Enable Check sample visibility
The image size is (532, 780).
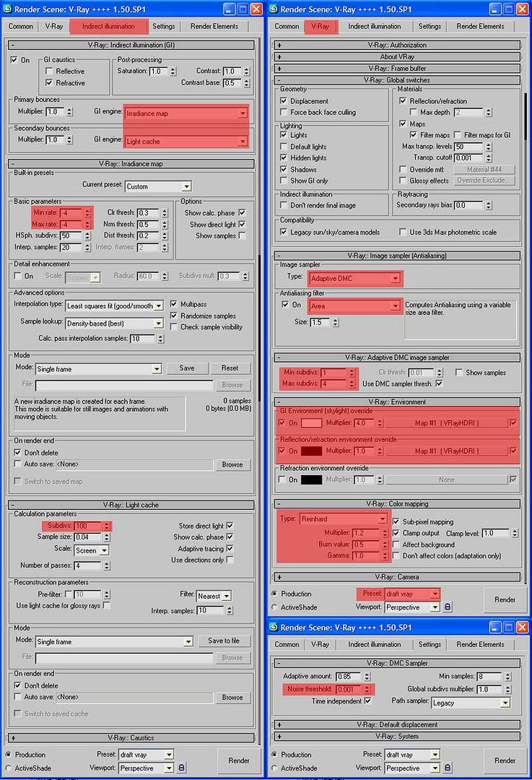tap(173, 327)
